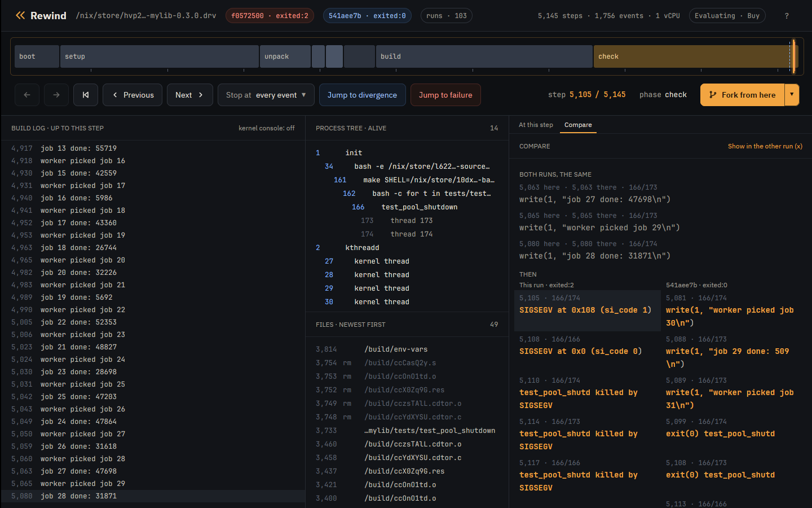Select SIGSEGV at 0x0 (si_code 0) event
812x508 pixels.
click(x=587, y=351)
